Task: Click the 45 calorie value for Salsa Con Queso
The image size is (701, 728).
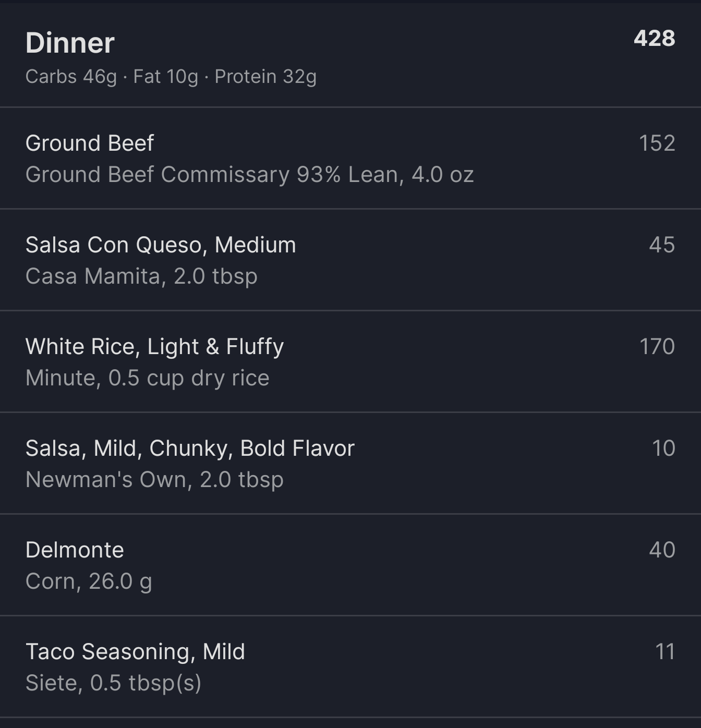Action: (x=662, y=245)
